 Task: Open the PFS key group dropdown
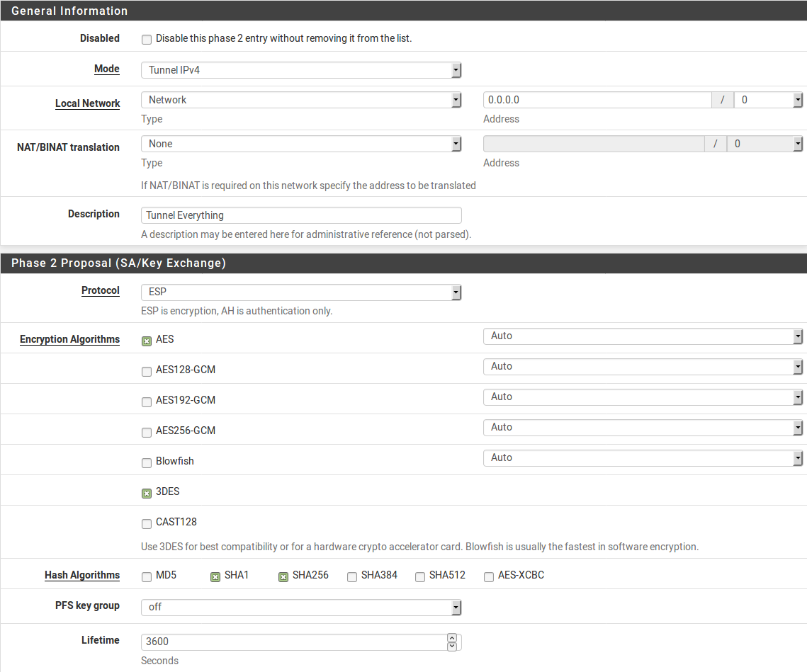click(x=301, y=607)
